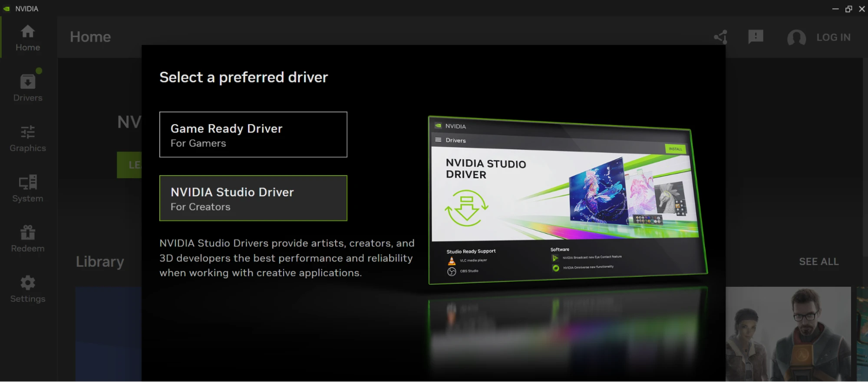Viewport: 868px width, 382px height.
Task: Click the green button partly hidden behind dialog
Action: (129, 165)
